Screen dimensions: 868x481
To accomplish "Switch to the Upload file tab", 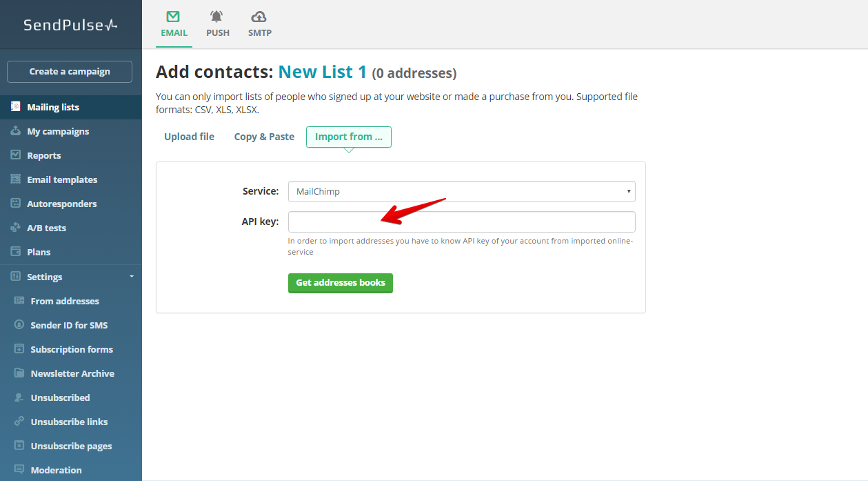I will click(x=189, y=137).
